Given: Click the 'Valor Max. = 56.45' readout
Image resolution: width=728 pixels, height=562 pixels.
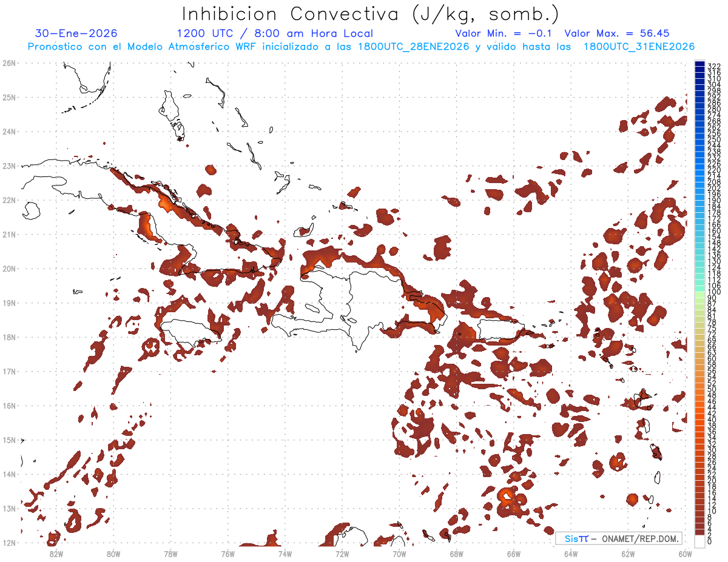Looking at the screenshot, I should click(x=617, y=33).
